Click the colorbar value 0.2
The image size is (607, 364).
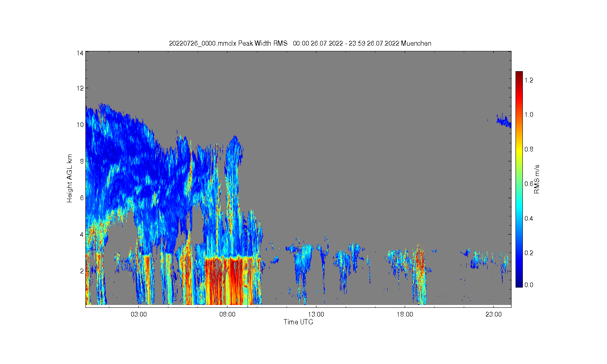529,253
